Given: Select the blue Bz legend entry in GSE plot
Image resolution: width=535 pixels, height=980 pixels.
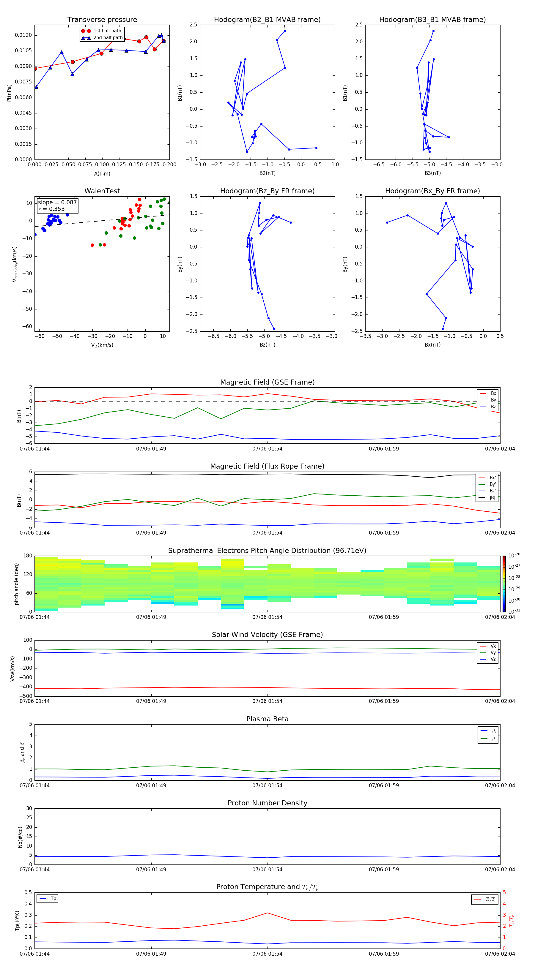Looking at the screenshot, I should (488, 407).
